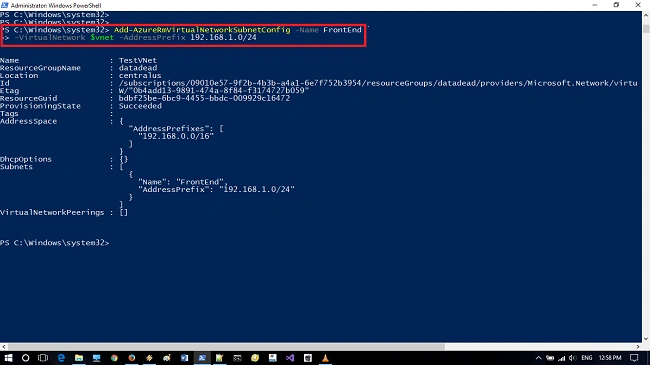Click the vertical scrollbar down arrow
This screenshot has width=650, height=365.
click(x=646, y=339)
